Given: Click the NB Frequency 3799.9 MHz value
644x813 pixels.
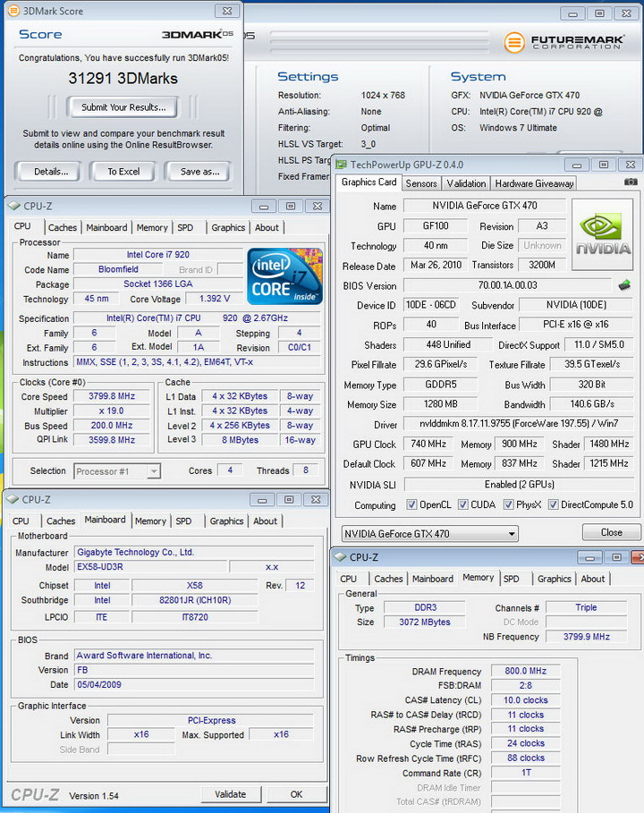Looking at the screenshot, I should 587,637.
